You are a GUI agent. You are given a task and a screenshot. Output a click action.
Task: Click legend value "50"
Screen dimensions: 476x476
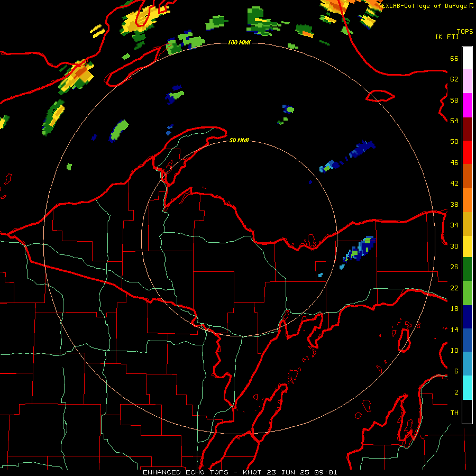tap(454, 142)
